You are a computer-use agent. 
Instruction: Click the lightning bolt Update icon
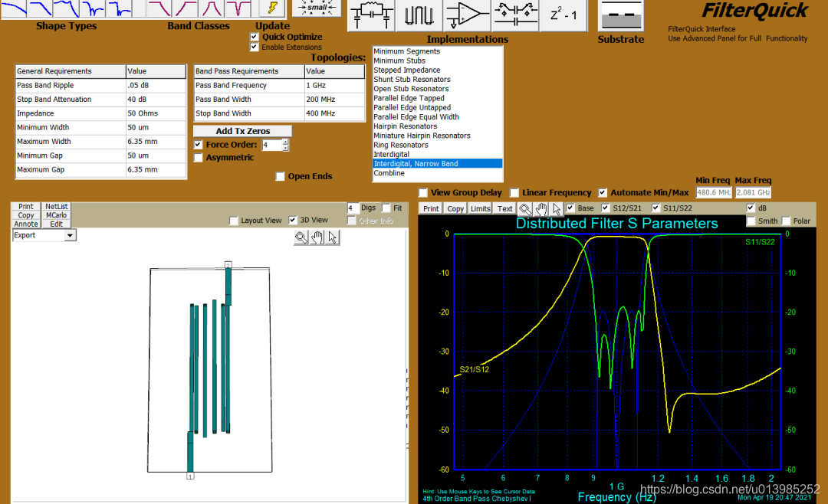click(x=272, y=8)
